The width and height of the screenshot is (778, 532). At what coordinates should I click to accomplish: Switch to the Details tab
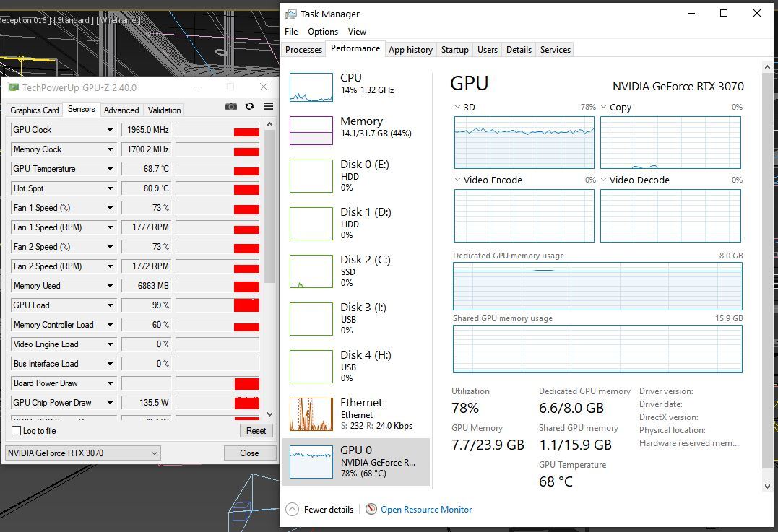[519, 50]
